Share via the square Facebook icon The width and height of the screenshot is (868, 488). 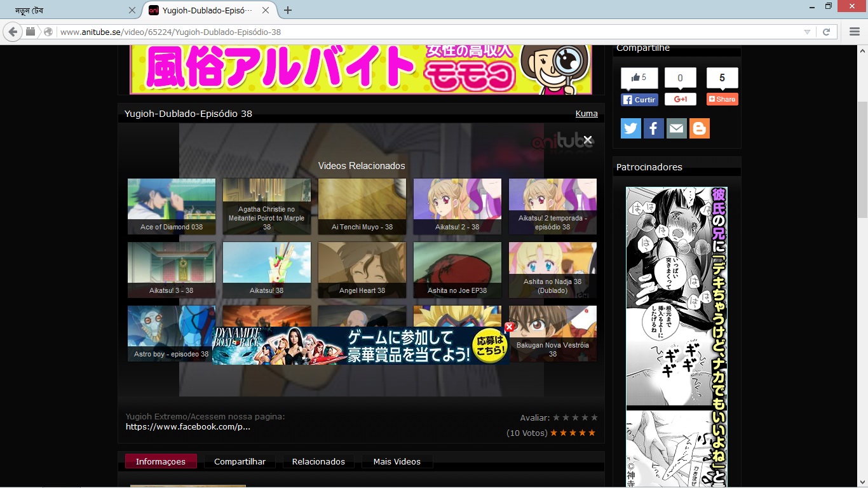tap(654, 128)
